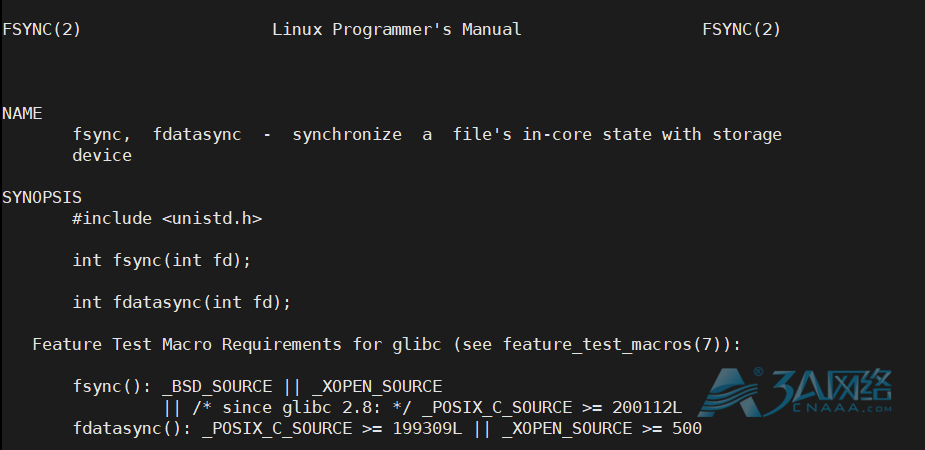
Task: Click the "fsync():" label in macro requirements
Action: click(111, 386)
